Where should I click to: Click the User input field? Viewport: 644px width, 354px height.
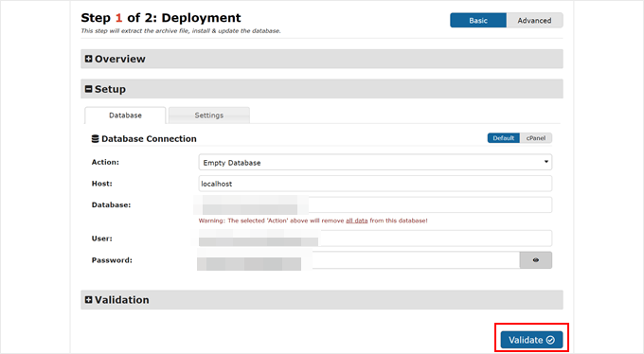click(x=375, y=239)
